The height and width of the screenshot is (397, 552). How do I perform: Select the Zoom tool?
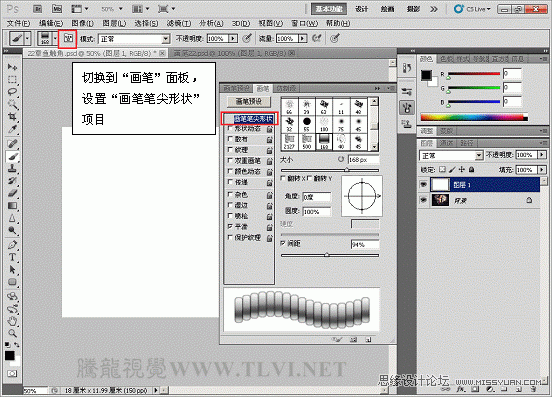click(x=12, y=333)
